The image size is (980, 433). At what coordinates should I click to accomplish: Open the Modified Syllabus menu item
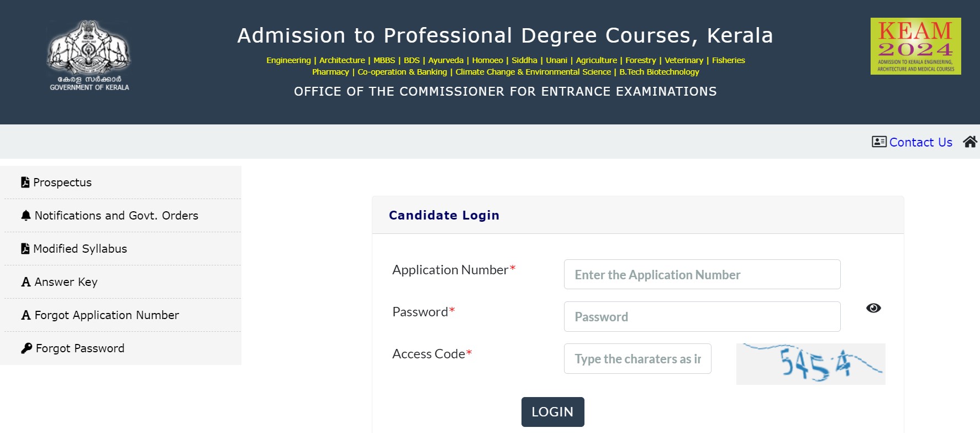coord(80,249)
